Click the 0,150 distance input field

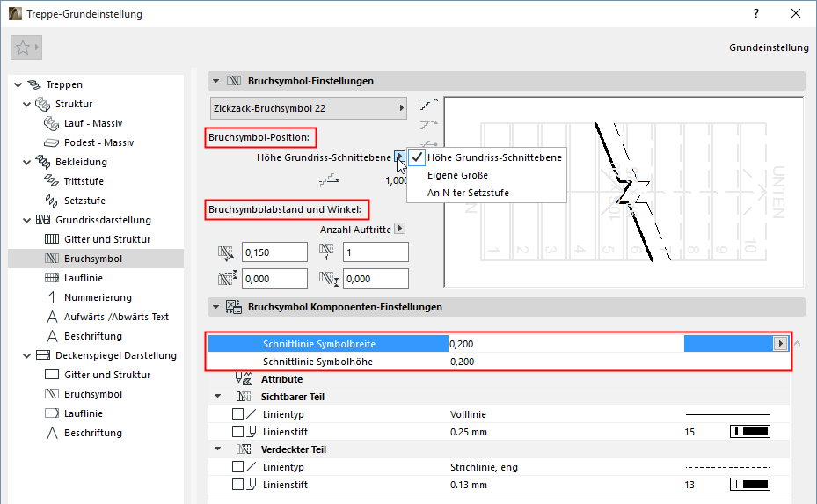click(x=274, y=252)
